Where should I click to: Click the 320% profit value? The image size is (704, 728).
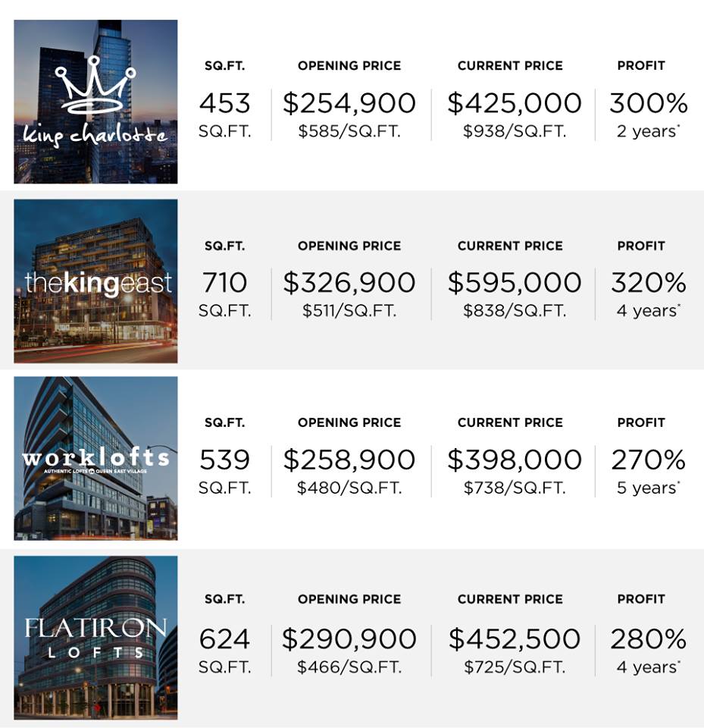(648, 283)
